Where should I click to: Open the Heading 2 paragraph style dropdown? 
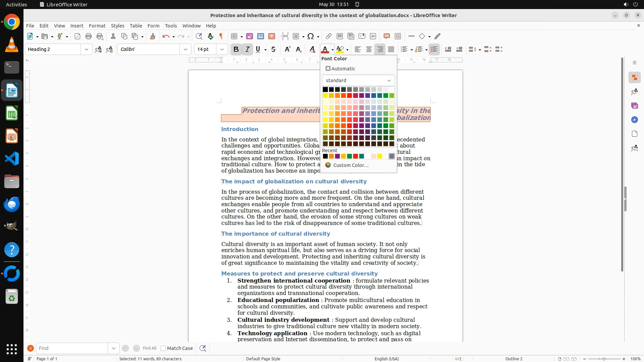(x=86, y=49)
